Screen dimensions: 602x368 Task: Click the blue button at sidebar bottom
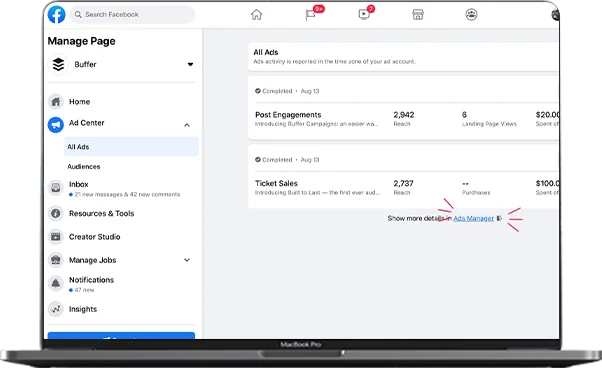(x=121, y=335)
